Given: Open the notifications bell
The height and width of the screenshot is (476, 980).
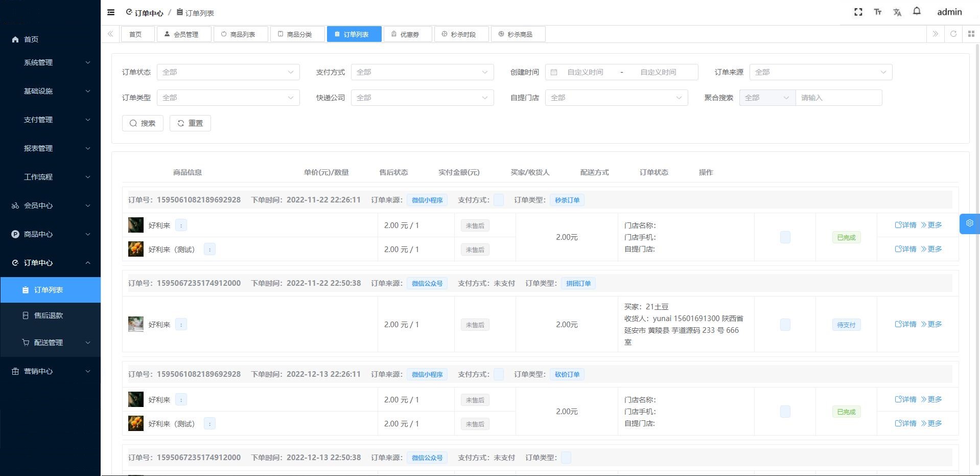Looking at the screenshot, I should point(917,11).
